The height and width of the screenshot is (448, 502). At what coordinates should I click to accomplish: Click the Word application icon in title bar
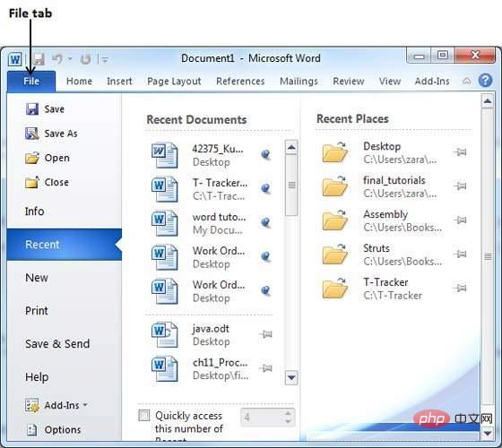pos(15,59)
